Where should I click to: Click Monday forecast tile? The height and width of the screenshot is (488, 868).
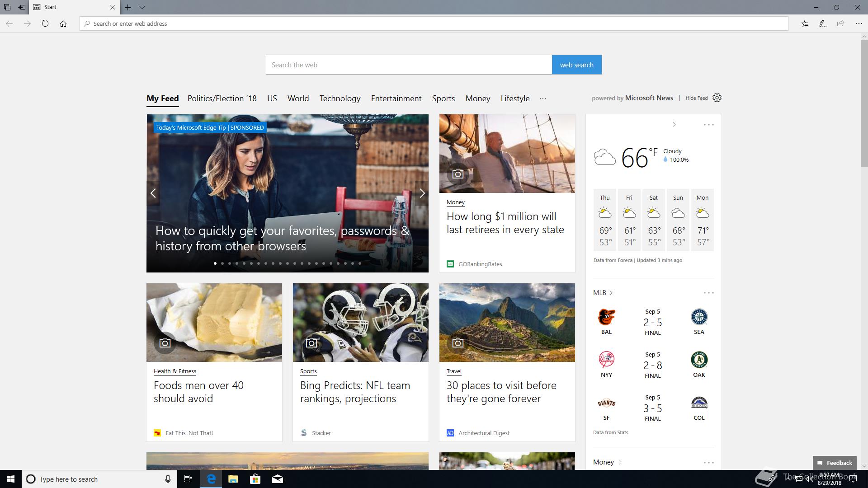[x=703, y=220]
